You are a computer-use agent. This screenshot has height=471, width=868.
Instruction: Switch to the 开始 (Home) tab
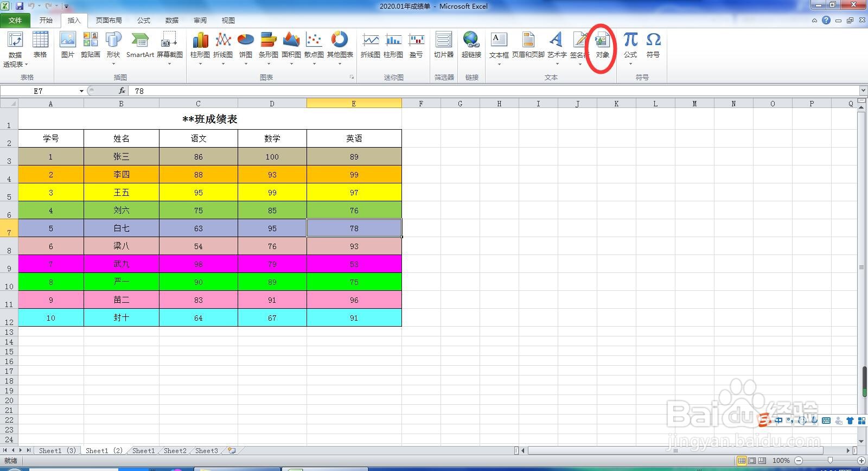pos(46,20)
